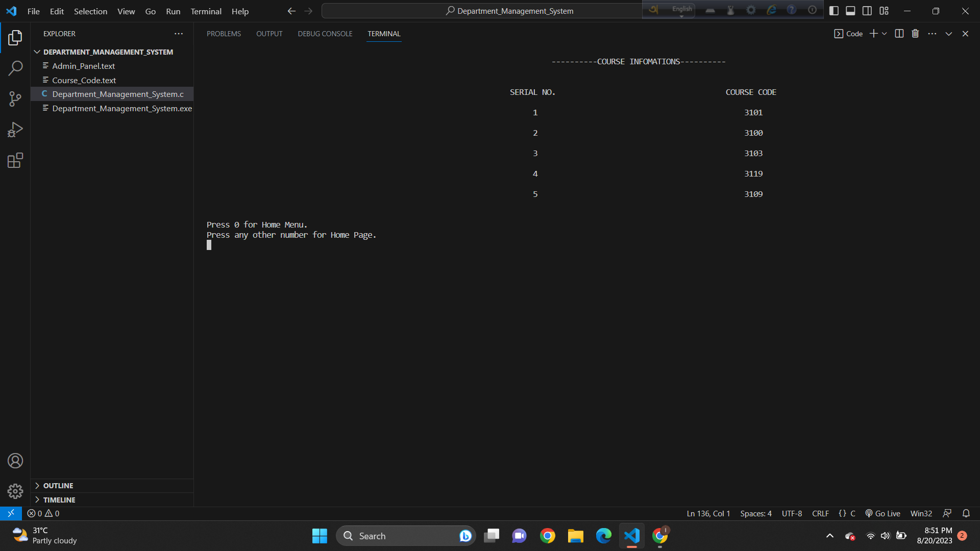Open the volume control in system tray
This screenshot has width=980, height=551.
point(885,536)
